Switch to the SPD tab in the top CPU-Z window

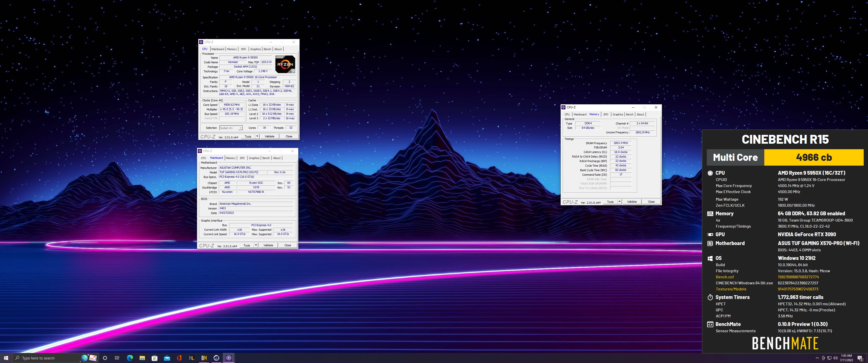(x=243, y=49)
